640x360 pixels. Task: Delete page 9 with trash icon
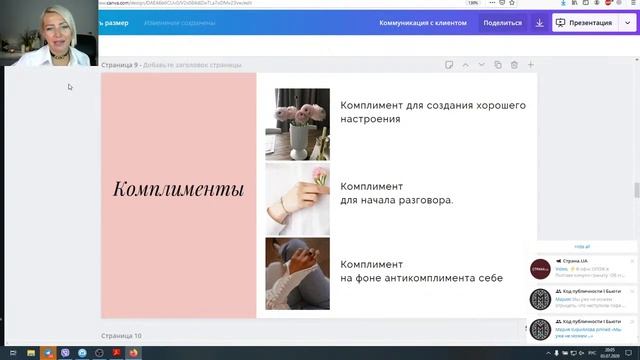[x=514, y=65]
